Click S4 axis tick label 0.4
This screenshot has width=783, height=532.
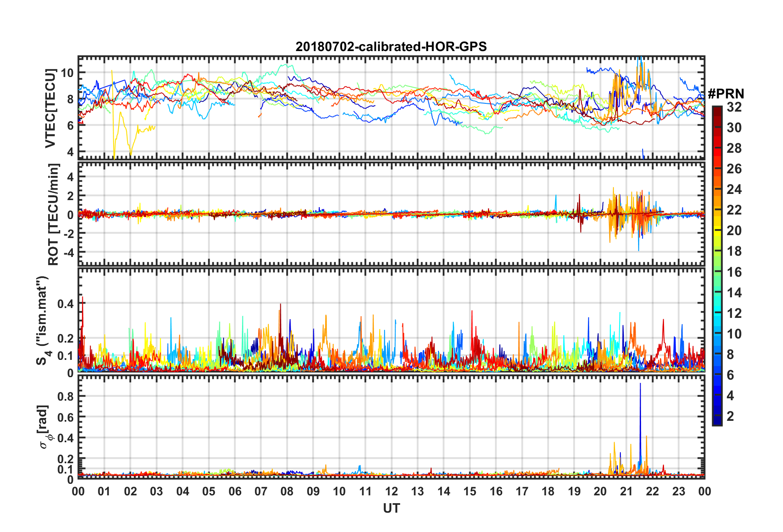(x=66, y=304)
